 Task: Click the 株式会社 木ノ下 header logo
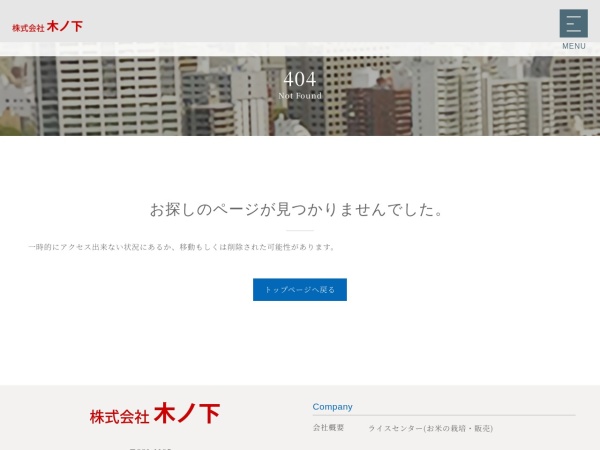tap(47, 27)
